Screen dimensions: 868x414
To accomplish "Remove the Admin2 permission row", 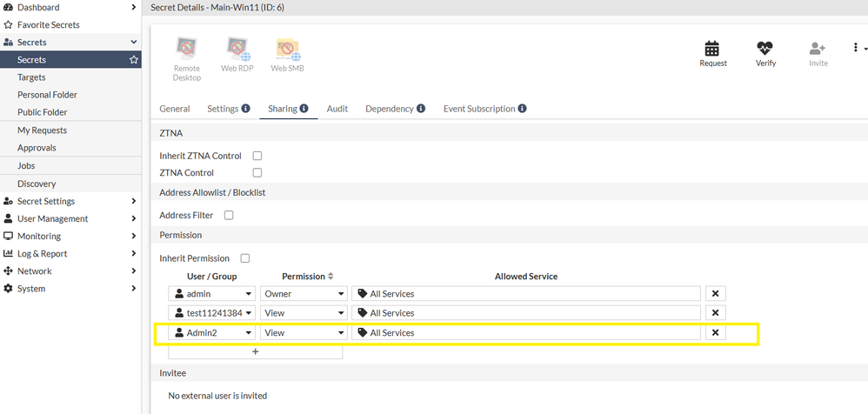I will [x=715, y=332].
